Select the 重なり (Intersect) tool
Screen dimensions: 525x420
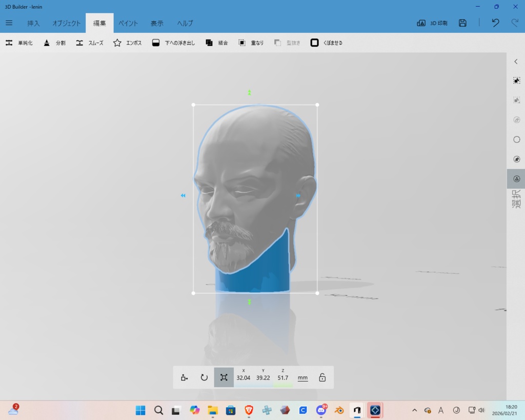pos(251,43)
